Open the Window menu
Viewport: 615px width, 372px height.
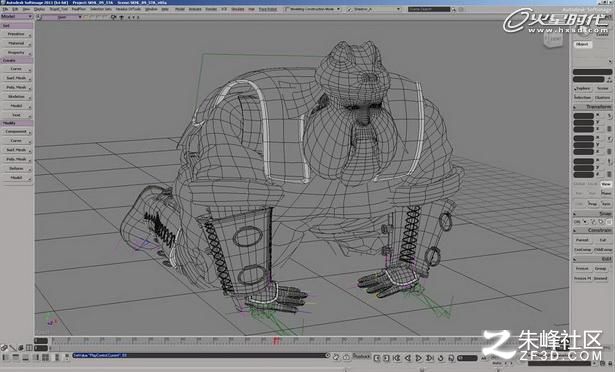coord(151,9)
